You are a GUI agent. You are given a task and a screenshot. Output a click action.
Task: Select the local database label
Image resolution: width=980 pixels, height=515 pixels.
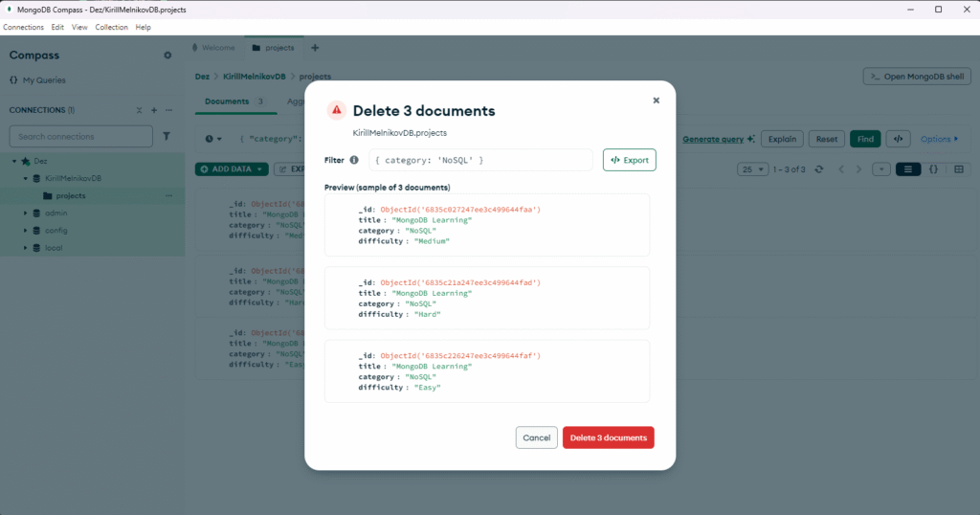[54, 248]
